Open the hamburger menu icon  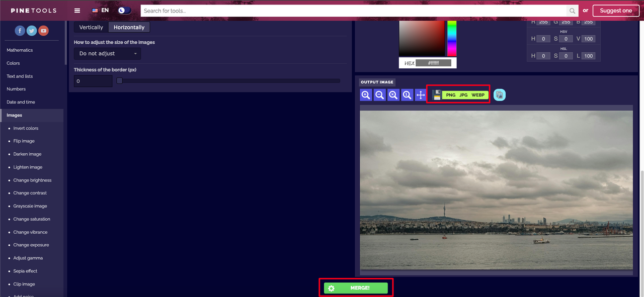pyautogui.click(x=77, y=11)
